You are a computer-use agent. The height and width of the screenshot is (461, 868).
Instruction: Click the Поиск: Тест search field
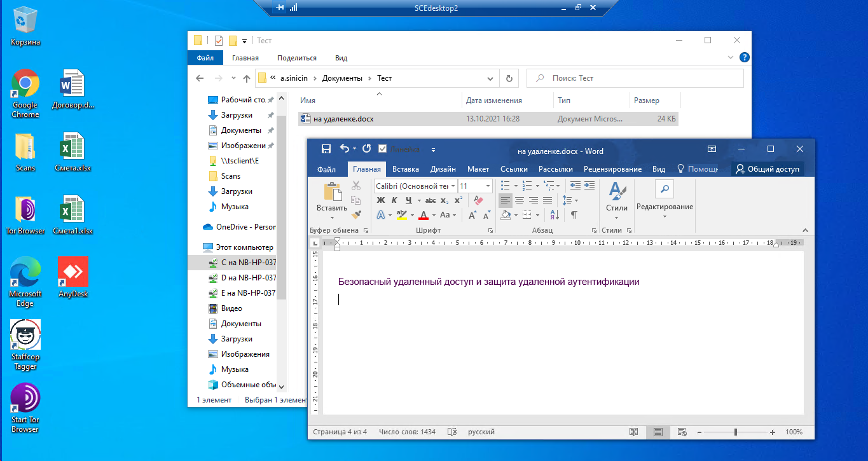tap(636, 78)
